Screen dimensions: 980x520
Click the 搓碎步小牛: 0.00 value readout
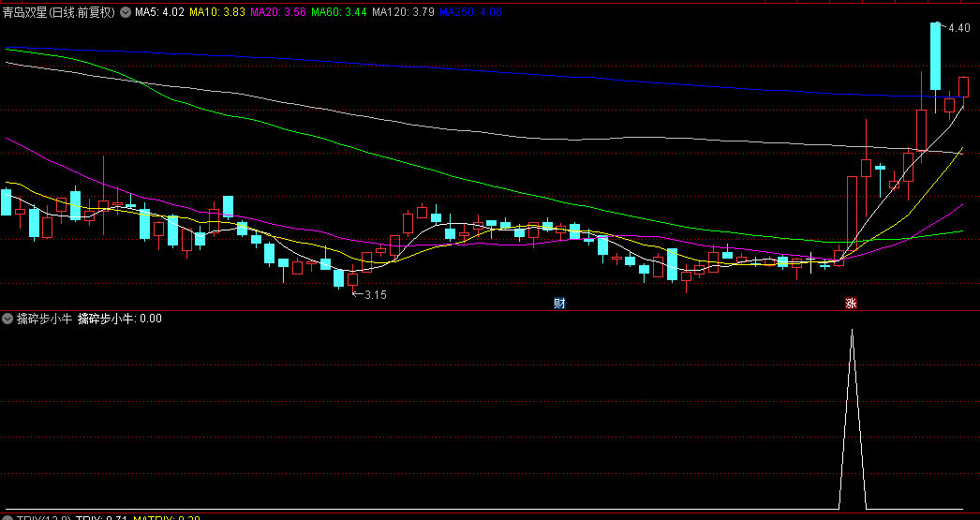119,319
